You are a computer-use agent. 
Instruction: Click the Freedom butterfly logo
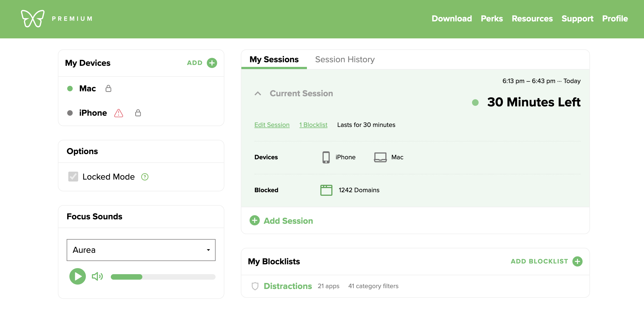pyautogui.click(x=33, y=19)
